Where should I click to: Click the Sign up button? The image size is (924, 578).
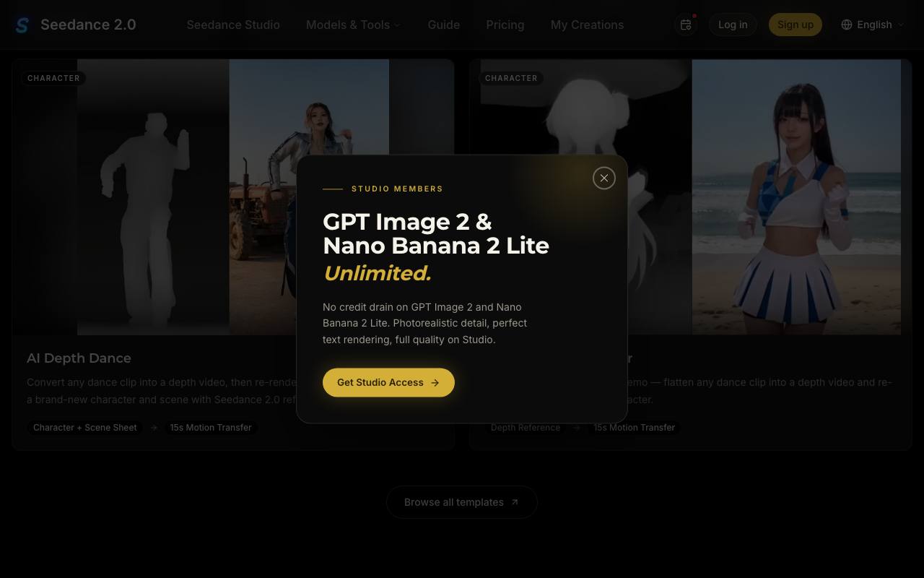coord(796,25)
